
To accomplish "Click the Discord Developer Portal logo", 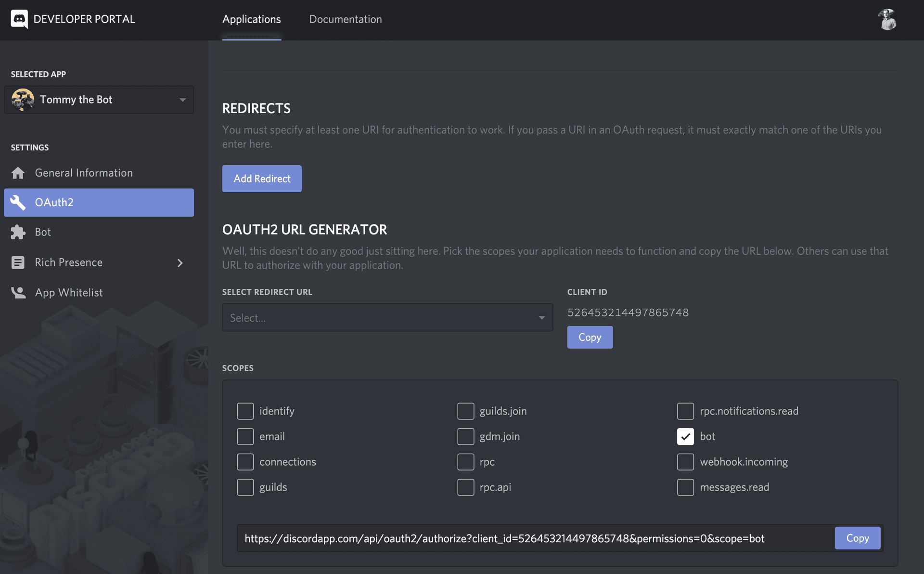I will coord(19,19).
